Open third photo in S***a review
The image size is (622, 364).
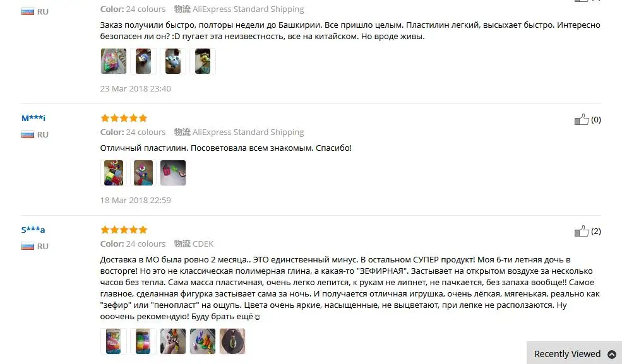click(173, 341)
